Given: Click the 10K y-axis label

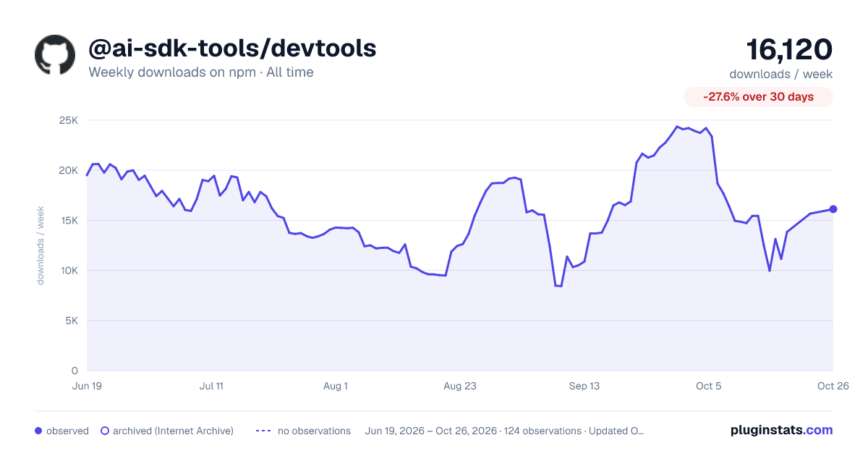Looking at the screenshot, I should (x=69, y=271).
